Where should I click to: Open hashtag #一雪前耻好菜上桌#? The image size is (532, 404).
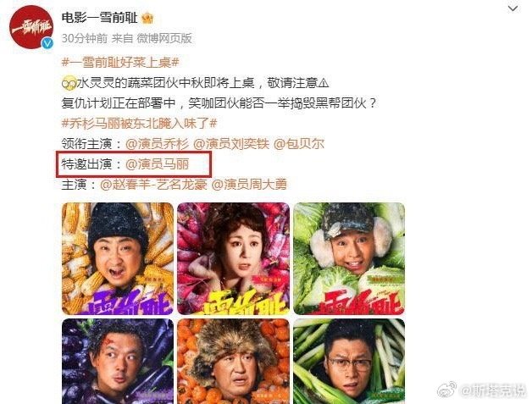(x=120, y=63)
